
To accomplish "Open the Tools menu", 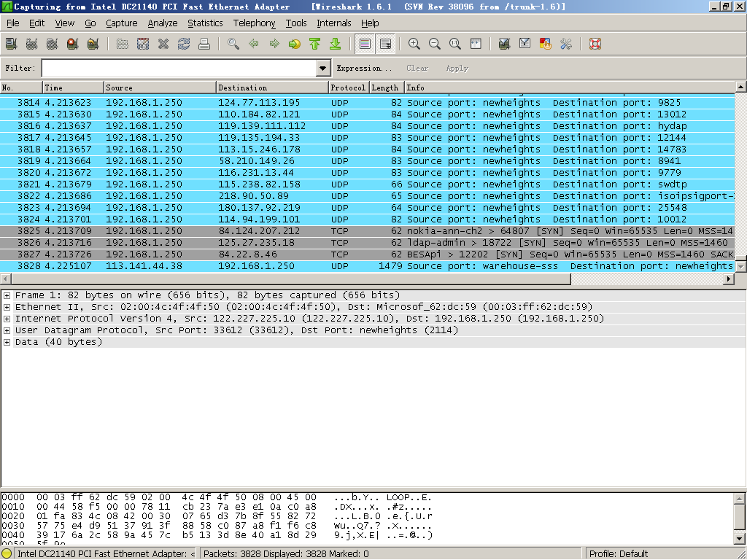I will click(x=296, y=23).
